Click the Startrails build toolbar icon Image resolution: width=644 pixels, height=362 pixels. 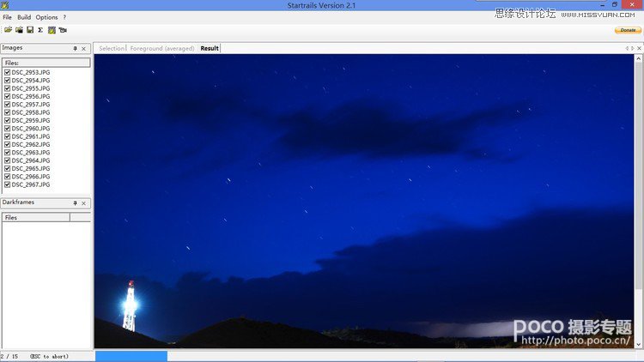[x=52, y=30]
